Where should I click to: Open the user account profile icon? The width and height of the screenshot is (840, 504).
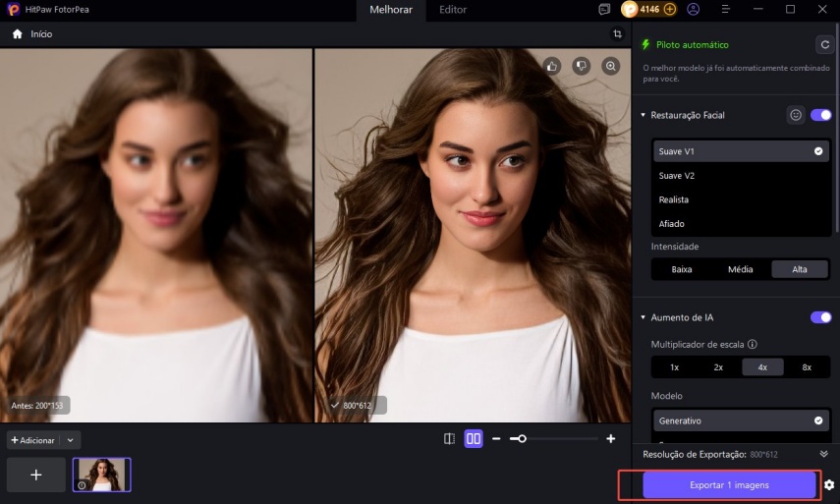[x=694, y=9]
